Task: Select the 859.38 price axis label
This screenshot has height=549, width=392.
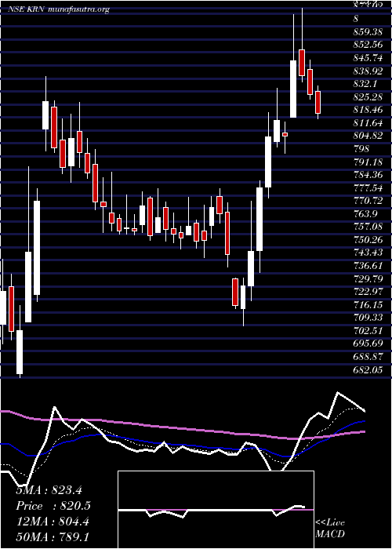Action: (367, 31)
